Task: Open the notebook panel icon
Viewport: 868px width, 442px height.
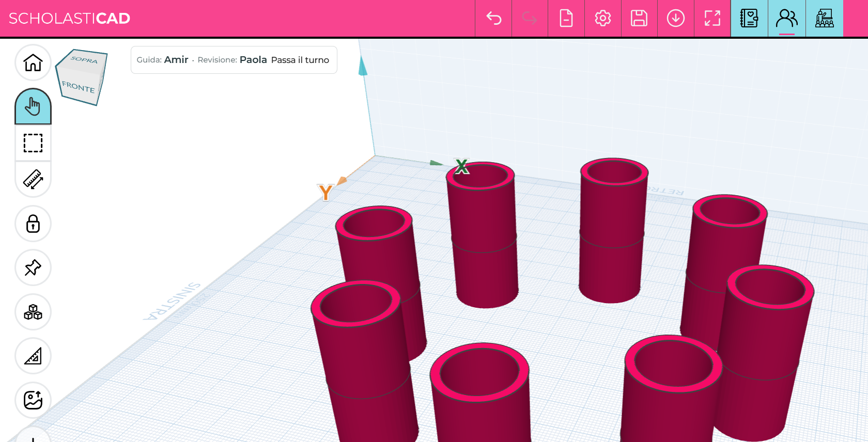Action: tap(749, 19)
